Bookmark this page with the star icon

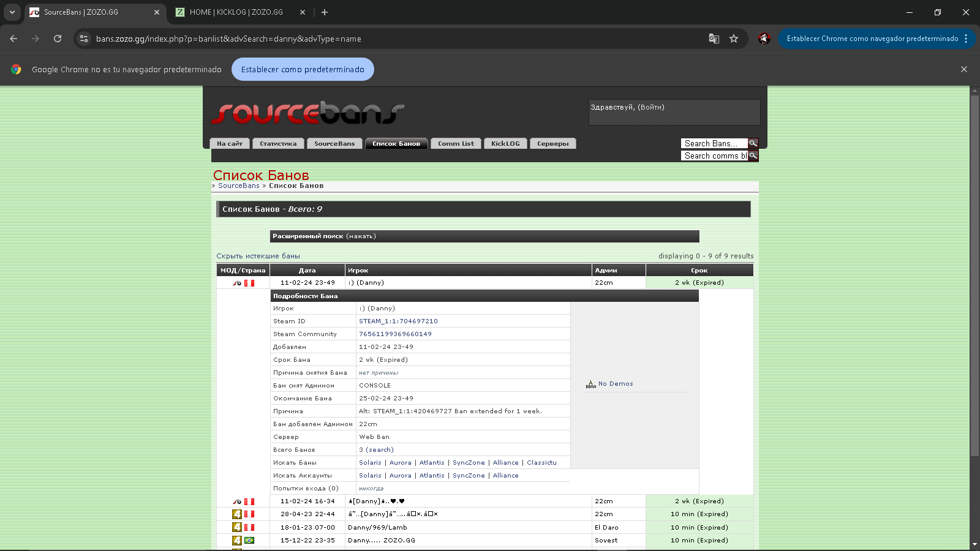[734, 39]
